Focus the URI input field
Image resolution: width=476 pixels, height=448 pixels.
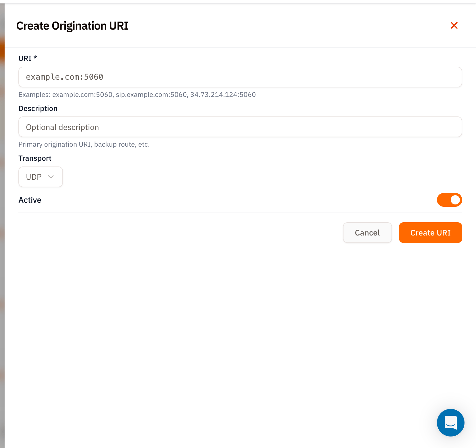(x=240, y=77)
